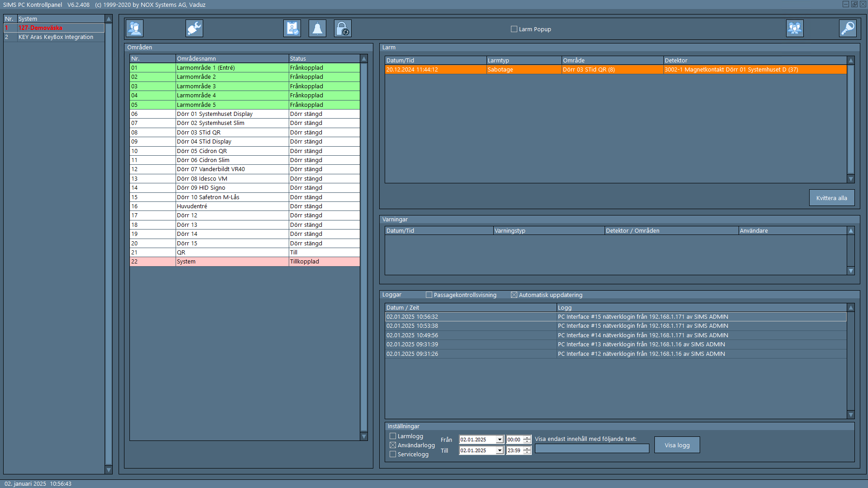Disable Automatisk uppdatering checkbox
The height and width of the screenshot is (488, 868).
coord(514,295)
